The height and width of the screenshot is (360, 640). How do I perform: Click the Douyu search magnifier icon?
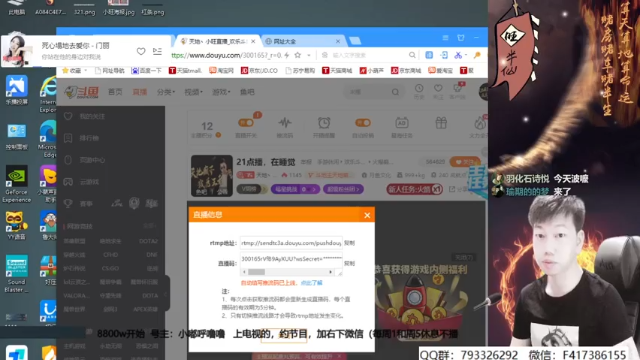[x=395, y=92]
